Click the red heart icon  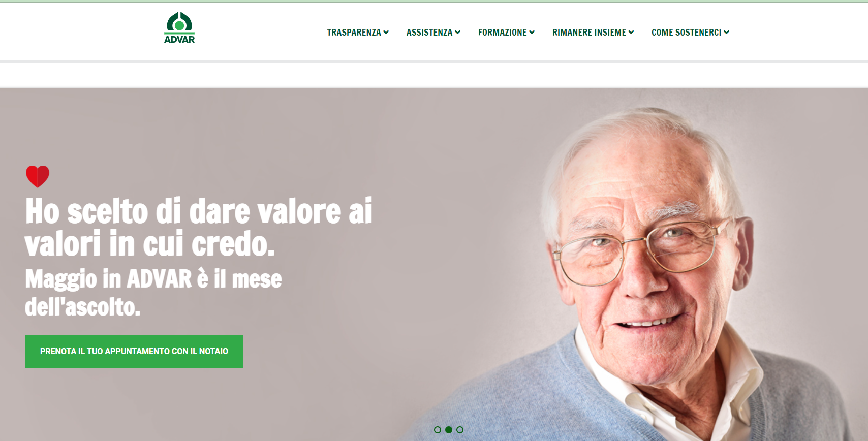point(38,176)
